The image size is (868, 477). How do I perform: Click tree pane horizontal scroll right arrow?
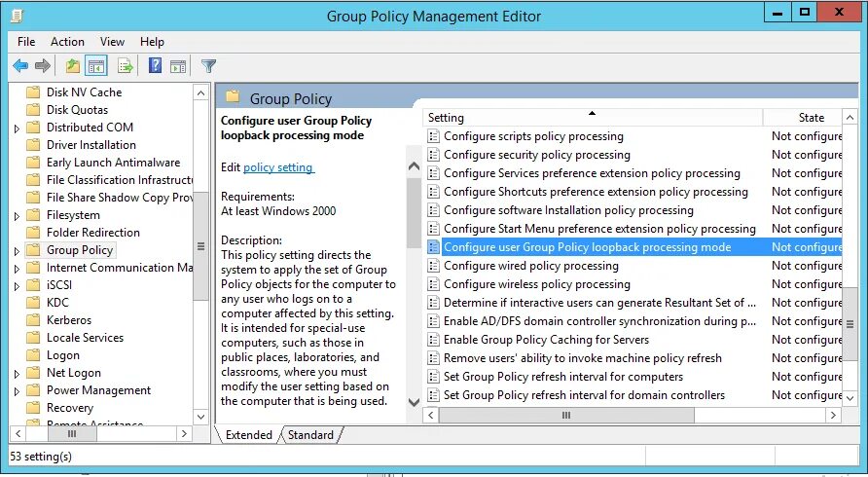coord(184,434)
